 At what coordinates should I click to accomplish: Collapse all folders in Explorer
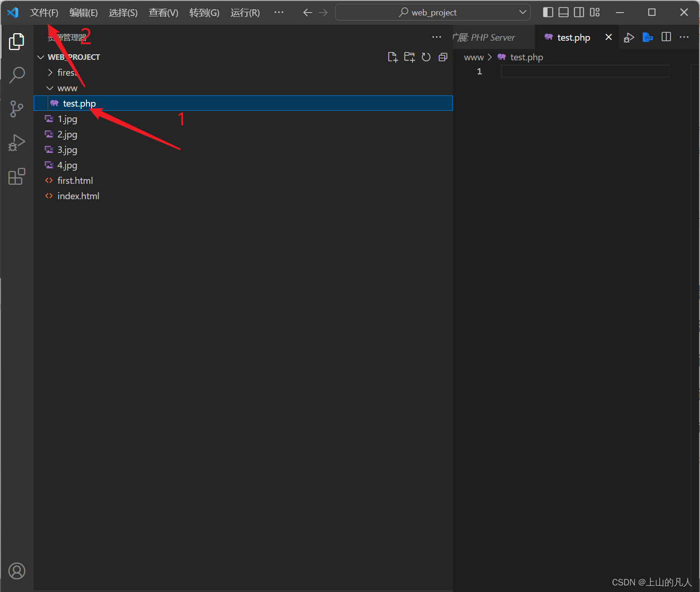point(443,57)
